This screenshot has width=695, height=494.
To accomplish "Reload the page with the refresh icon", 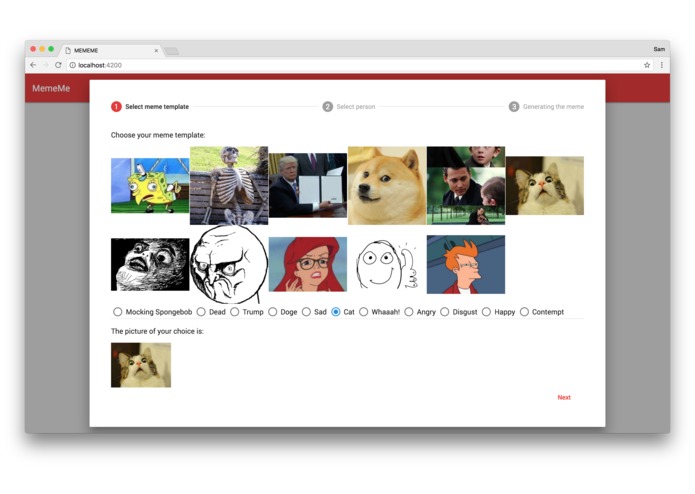I will pos(58,65).
